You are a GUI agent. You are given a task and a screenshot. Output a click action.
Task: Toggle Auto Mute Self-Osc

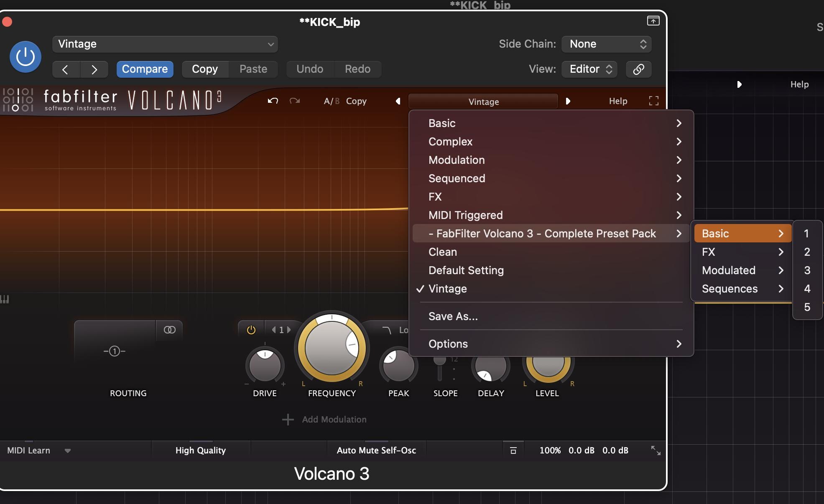376,451
